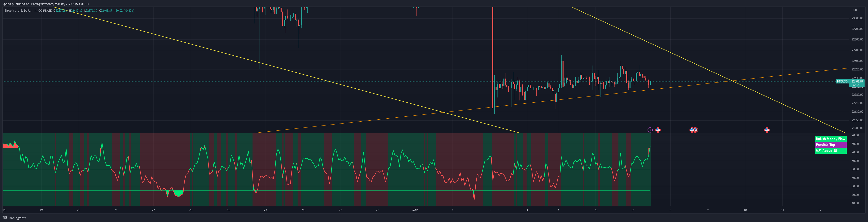Viewport: 868px width, 222px height.
Task: Click date 25 on the time axis
Action: point(266,210)
